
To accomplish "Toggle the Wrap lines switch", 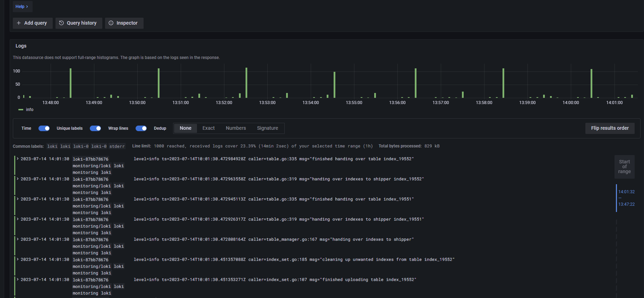I will 141,128.
